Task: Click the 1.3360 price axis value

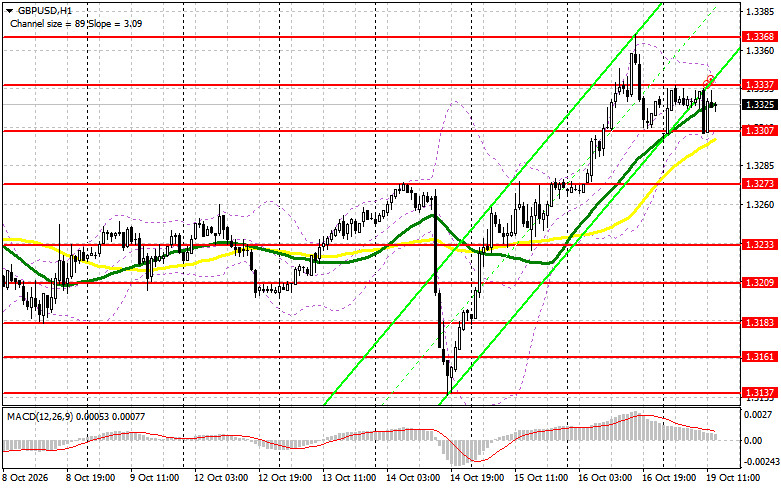Action: [760, 50]
